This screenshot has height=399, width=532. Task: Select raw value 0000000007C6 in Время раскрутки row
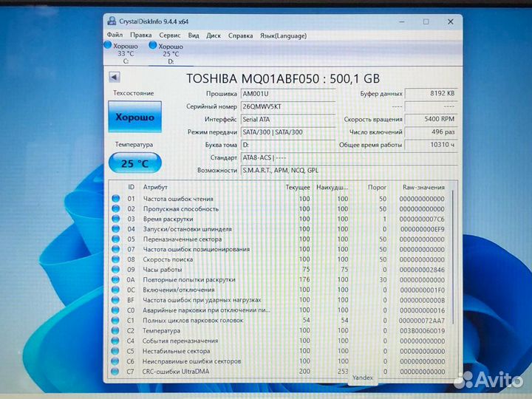pos(422,219)
